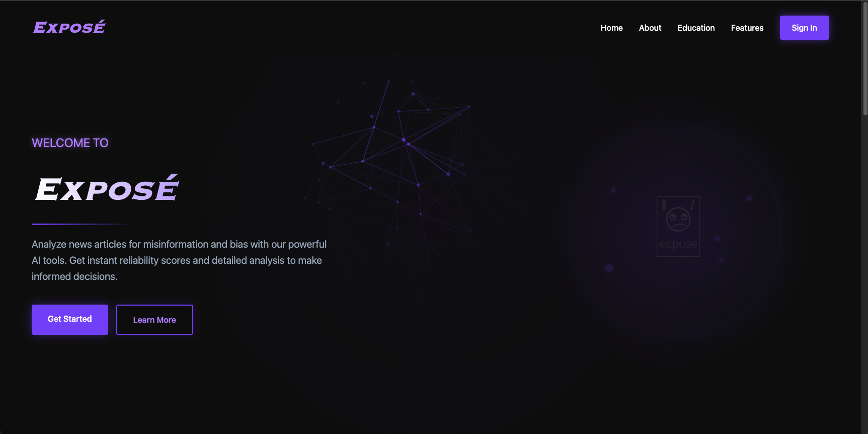Screen dimensions: 868x434
Task: Click the WELCOME TO heading text
Action: pyautogui.click(x=70, y=143)
